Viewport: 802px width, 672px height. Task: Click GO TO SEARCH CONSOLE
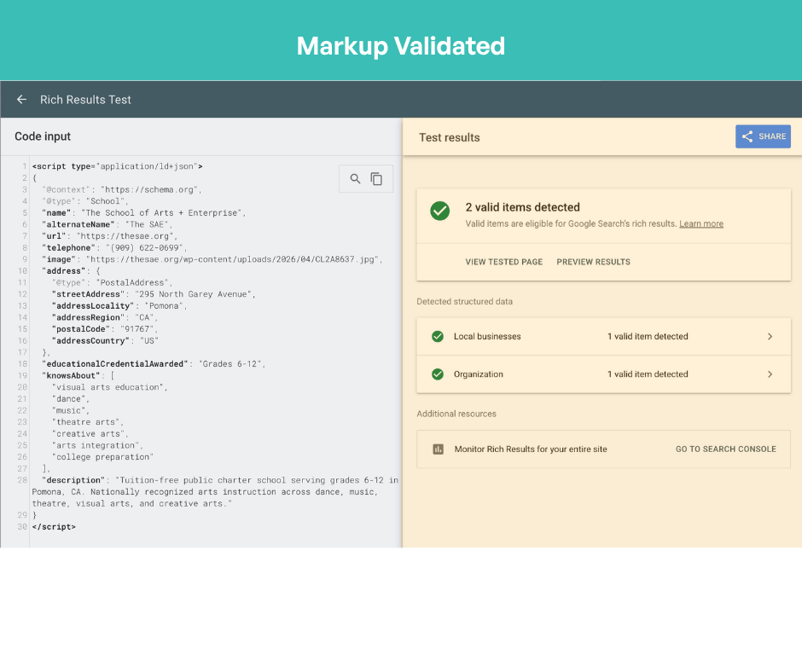point(726,449)
